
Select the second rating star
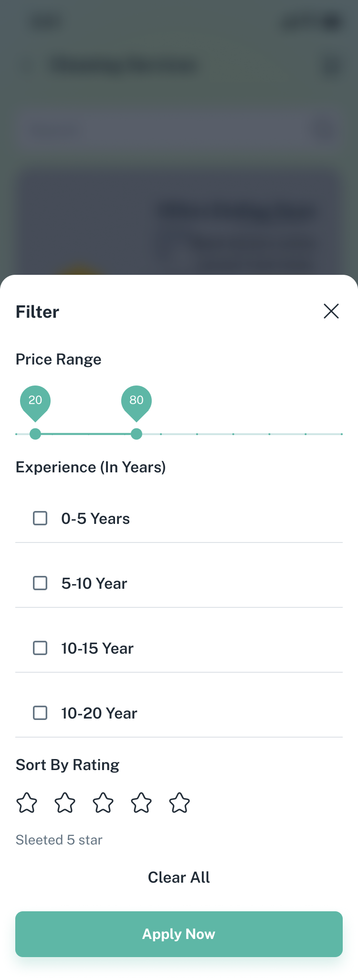click(65, 803)
